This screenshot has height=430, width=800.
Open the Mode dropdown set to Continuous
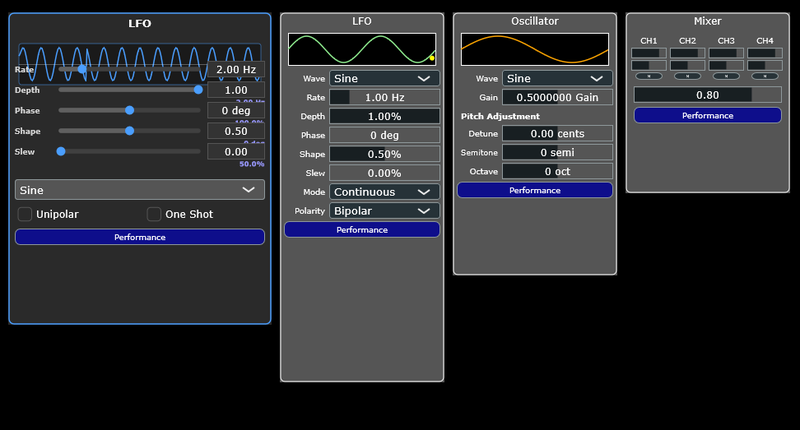[384, 192]
